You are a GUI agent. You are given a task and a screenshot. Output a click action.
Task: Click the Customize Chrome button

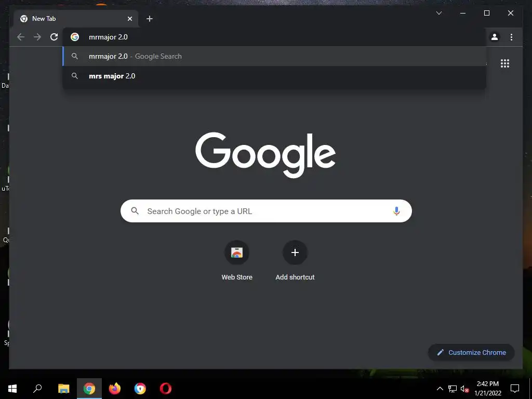[x=471, y=353]
